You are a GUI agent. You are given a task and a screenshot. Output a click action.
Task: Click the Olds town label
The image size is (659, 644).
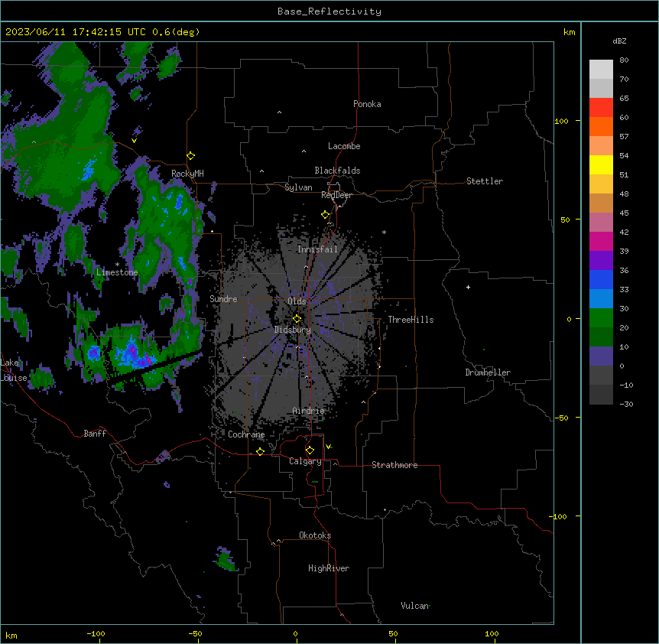coord(297,301)
